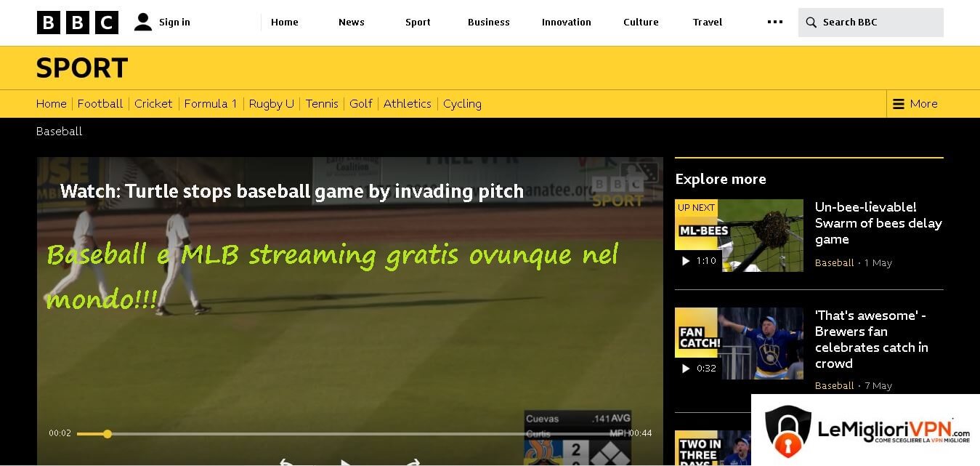The image size is (980, 466).
Task: Go to the Innovation section
Action: coord(567,23)
